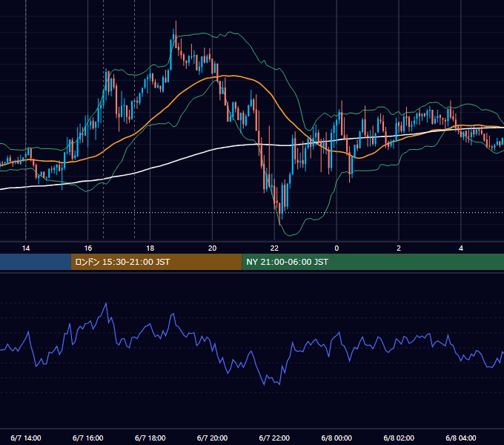This screenshot has width=504, height=445.
Task: Click the NY 21:00-06:00 JST session bar
Action: point(373,262)
